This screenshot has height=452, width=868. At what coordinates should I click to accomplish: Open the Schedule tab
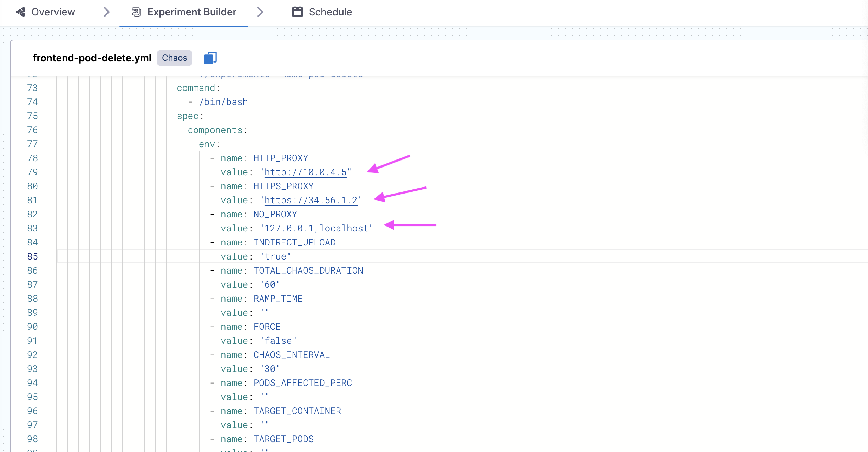[330, 12]
